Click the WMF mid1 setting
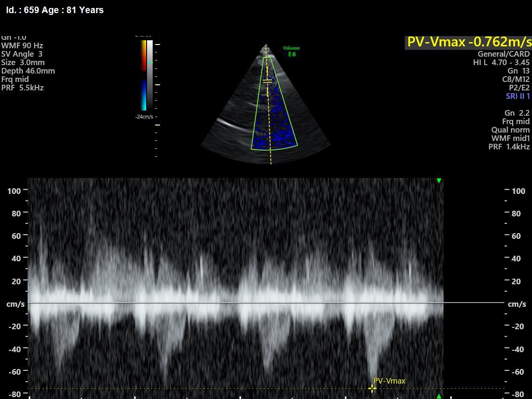532x399 pixels. coord(510,139)
